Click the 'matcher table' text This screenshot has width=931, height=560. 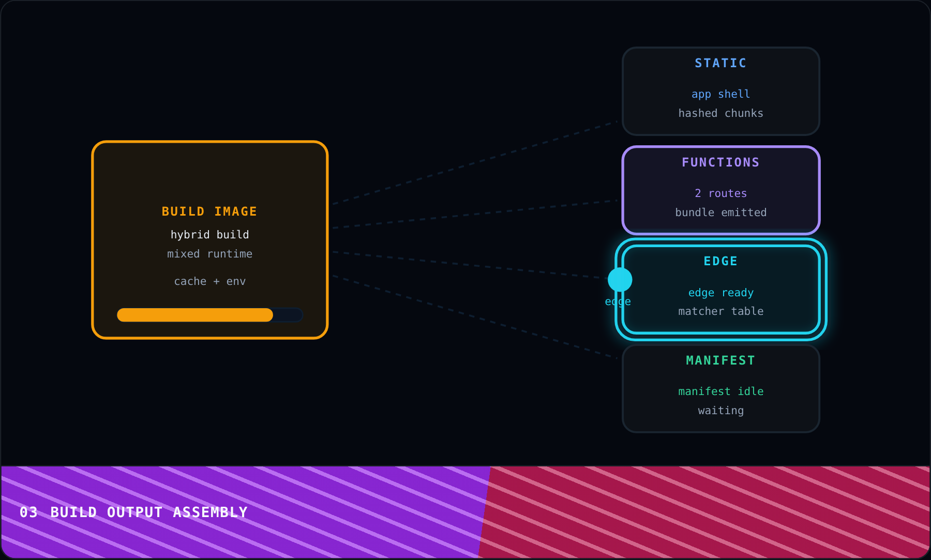point(721,311)
